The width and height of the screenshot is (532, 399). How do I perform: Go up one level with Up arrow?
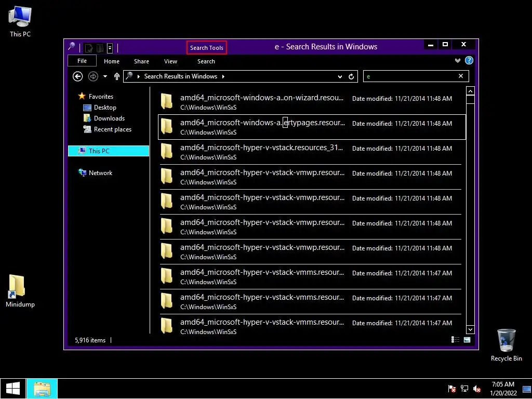(117, 76)
